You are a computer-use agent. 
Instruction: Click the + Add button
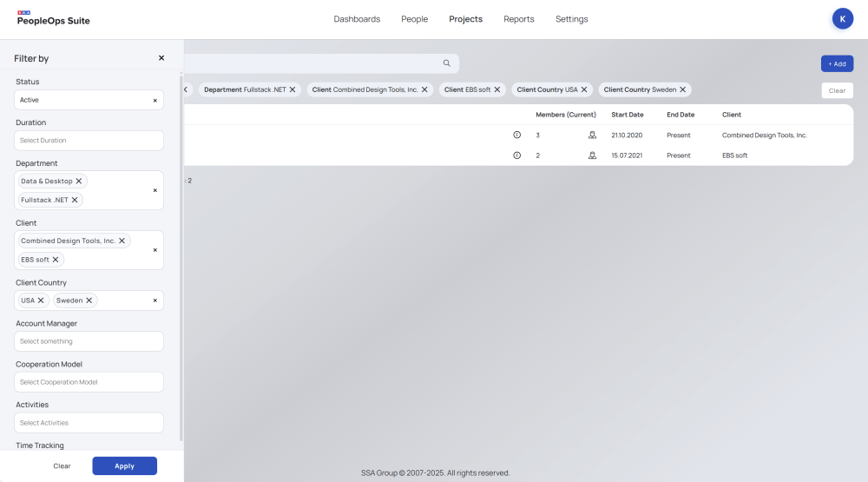(837, 63)
